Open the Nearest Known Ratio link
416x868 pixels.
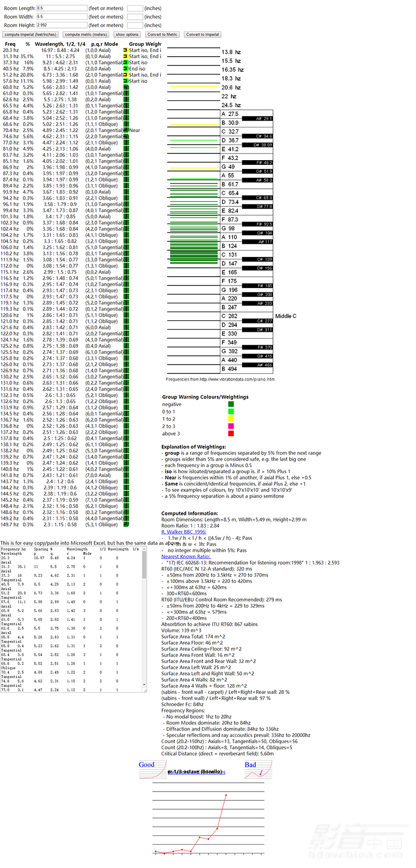186,556
